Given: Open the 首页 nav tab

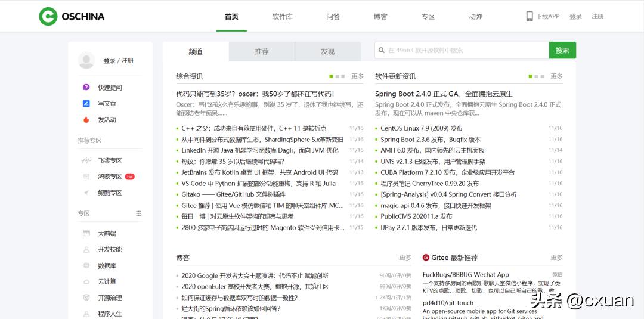Looking at the screenshot, I should click(x=231, y=17).
